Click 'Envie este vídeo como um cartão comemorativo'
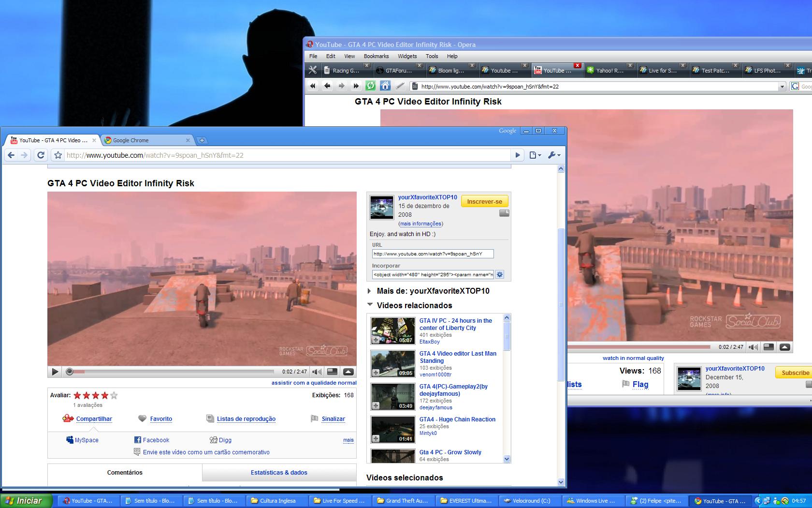This screenshot has width=812, height=508. pos(206,452)
